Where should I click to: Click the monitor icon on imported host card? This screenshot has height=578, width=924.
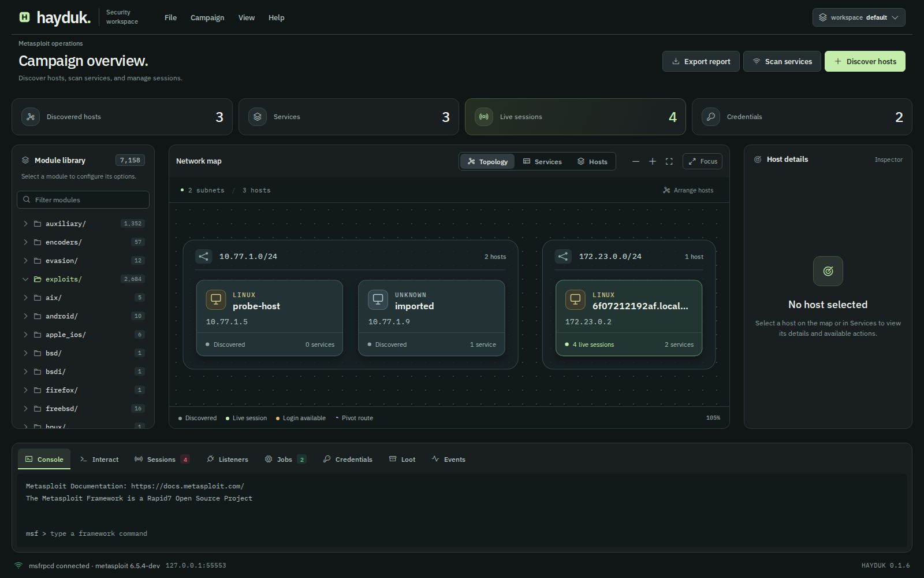(x=378, y=299)
